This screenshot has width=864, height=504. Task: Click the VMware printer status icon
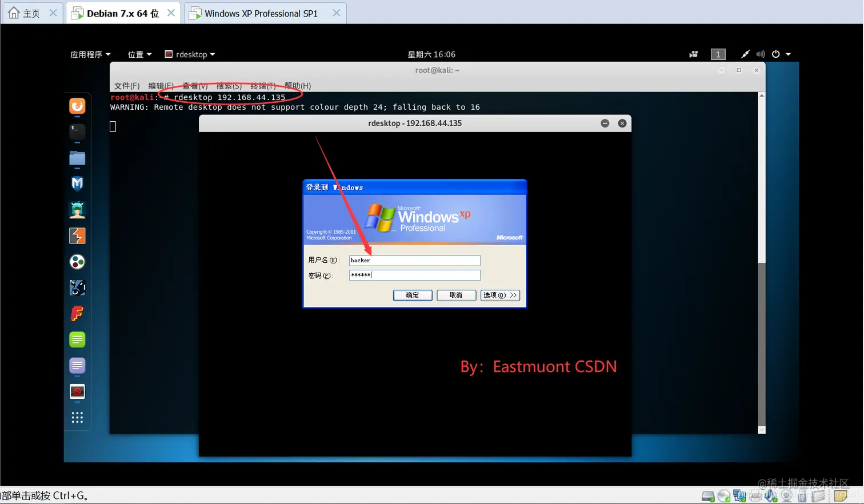point(755,496)
